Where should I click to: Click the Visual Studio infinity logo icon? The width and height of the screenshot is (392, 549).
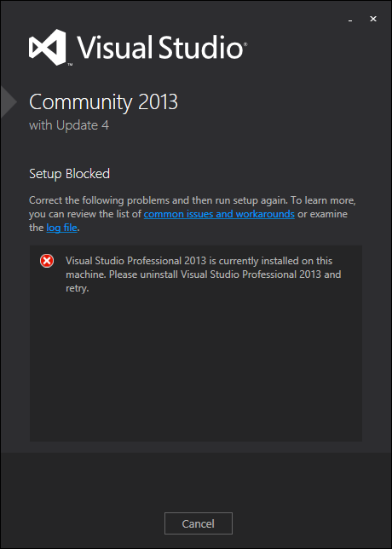(x=47, y=47)
